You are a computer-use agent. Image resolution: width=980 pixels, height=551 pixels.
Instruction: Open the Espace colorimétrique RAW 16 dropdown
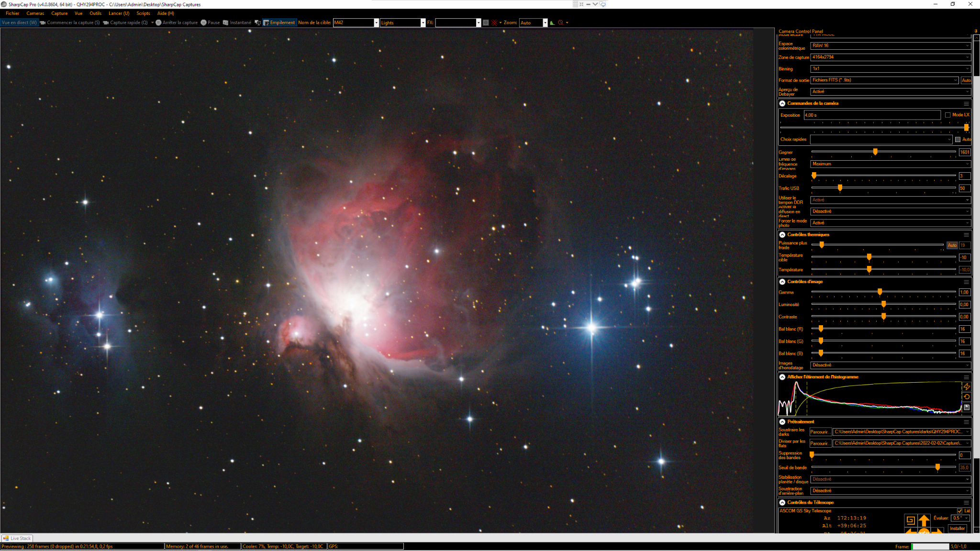(891, 46)
